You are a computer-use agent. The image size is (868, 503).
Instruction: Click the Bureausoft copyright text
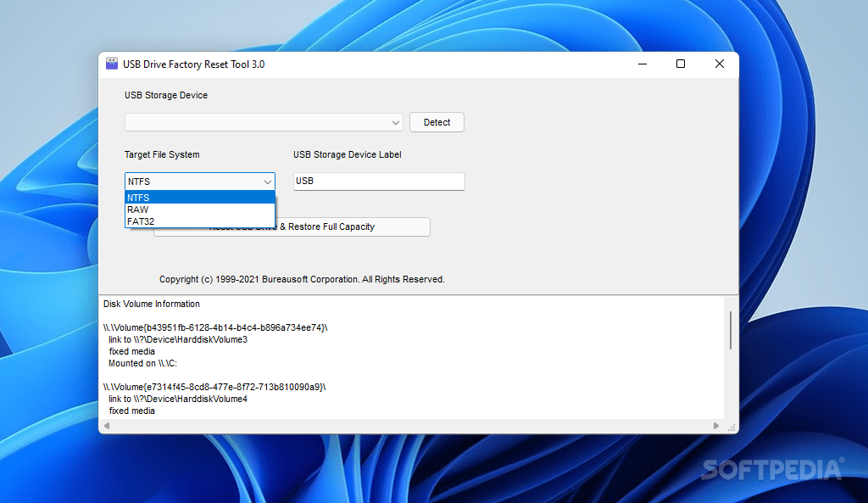(302, 279)
